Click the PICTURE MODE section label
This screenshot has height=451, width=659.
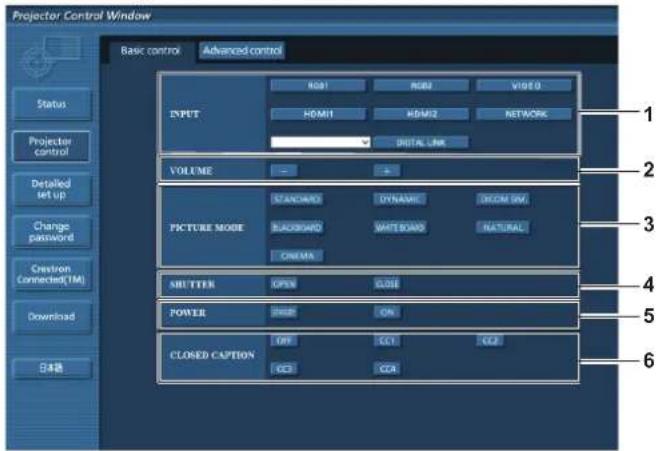pos(207,227)
